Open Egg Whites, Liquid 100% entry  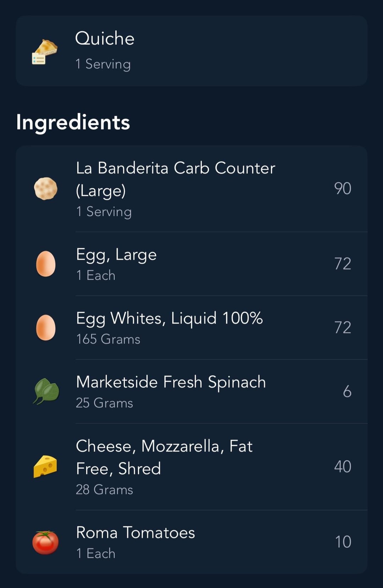click(x=191, y=328)
